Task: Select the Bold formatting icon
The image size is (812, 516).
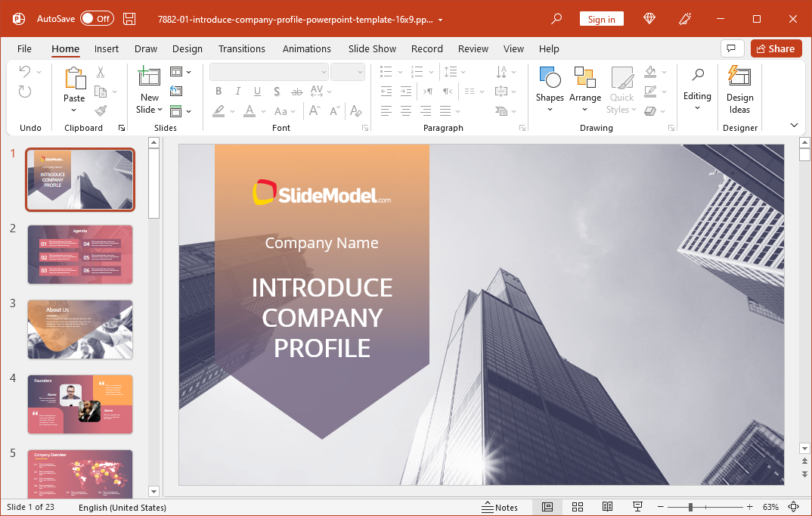Action: point(218,91)
